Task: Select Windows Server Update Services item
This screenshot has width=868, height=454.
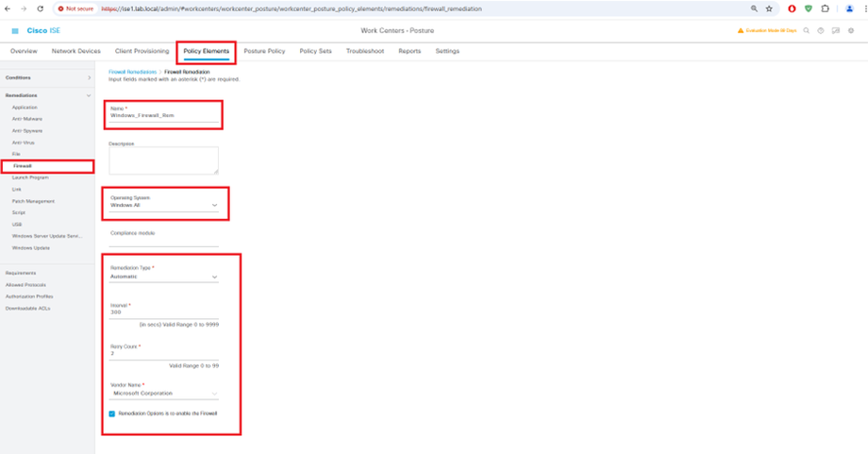Action: [47, 236]
